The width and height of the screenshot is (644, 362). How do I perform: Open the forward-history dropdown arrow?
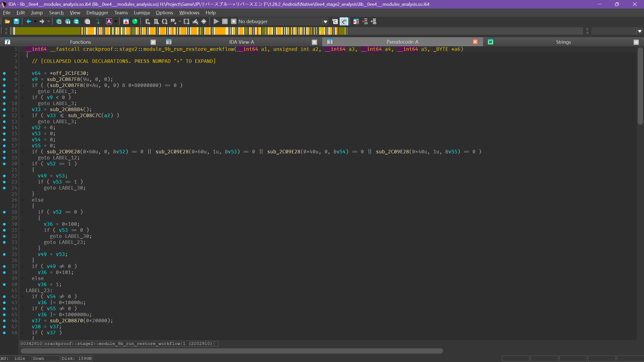49,22
